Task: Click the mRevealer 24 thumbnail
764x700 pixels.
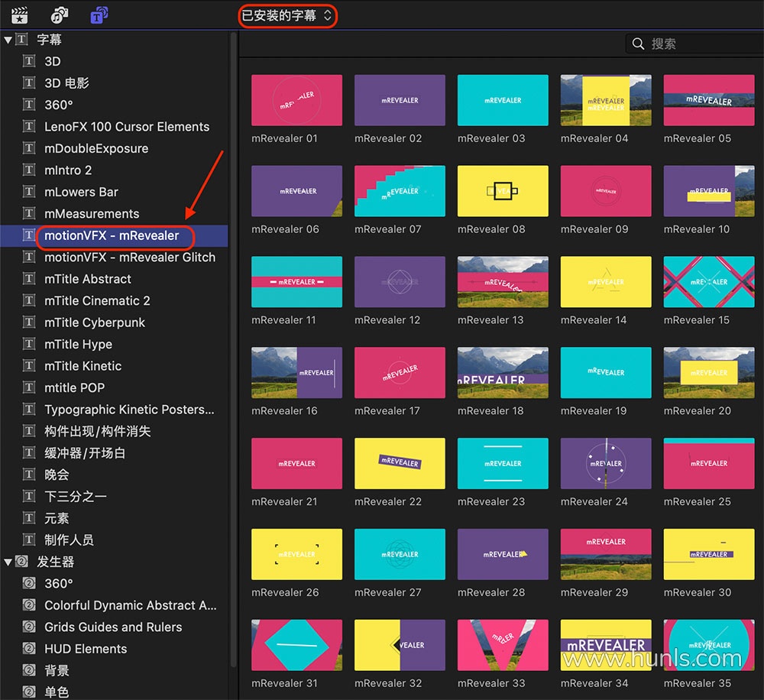Action: tap(606, 464)
